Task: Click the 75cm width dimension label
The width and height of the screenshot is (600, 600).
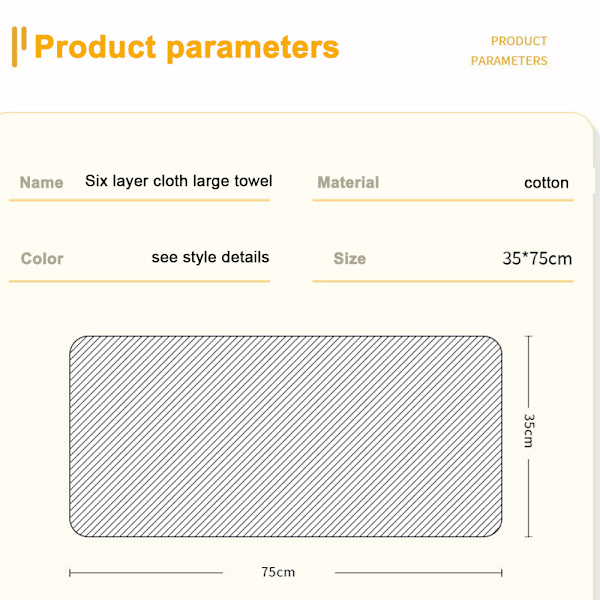Action: (x=278, y=573)
